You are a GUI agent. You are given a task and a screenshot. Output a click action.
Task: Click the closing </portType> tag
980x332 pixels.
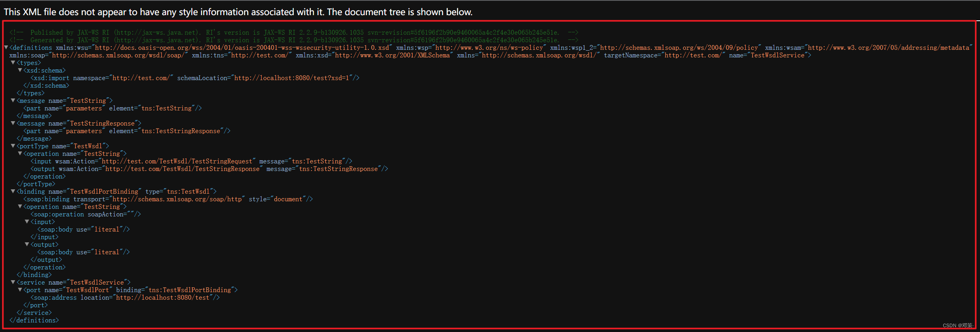(36, 184)
